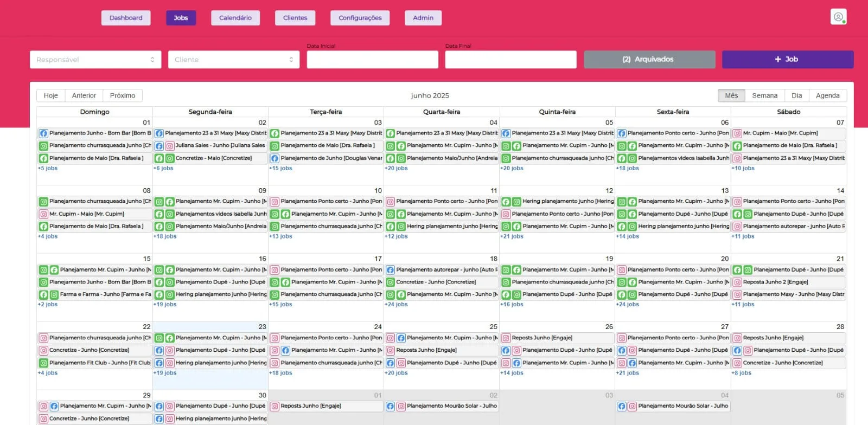Screen dimensions: 868x425
Task: Click Instagram icon on Planejamento Maio/Junho, day 04
Action: coord(401,158)
